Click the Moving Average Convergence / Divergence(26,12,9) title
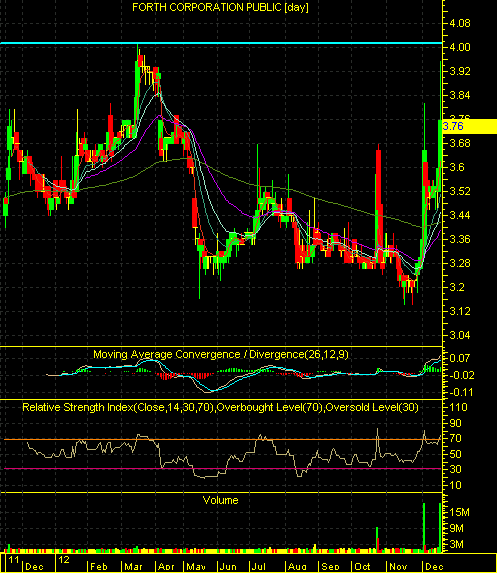Image resolution: width=497 pixels, height=573 pixels. 221,354
